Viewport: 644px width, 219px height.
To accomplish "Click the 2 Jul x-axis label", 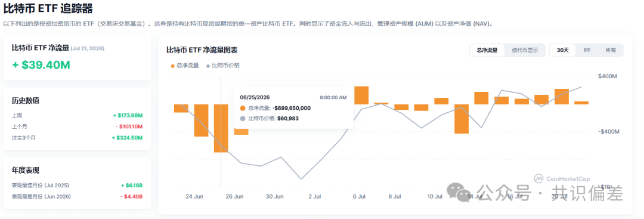I will click(x=314, y=197).
